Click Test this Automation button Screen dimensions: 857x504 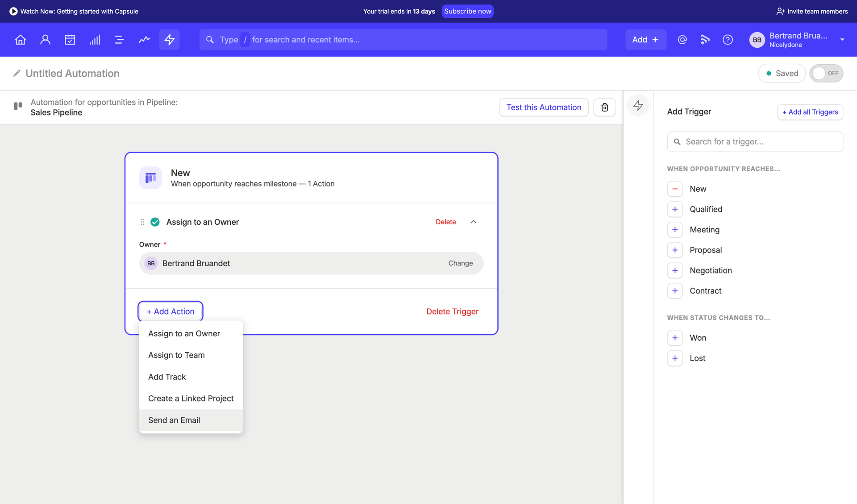[544, 107]
